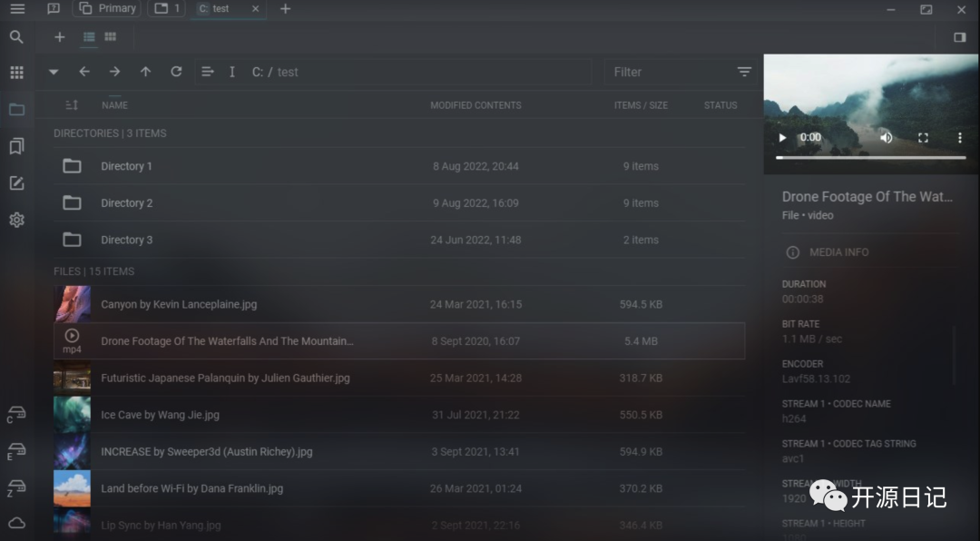
Task: Click the MEDIA INFO section header
Action: 870,252
